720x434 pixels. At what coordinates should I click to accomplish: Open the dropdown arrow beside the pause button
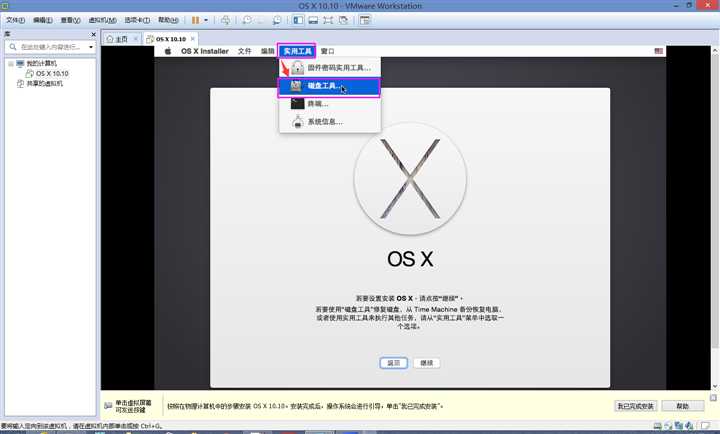(206, 20)
